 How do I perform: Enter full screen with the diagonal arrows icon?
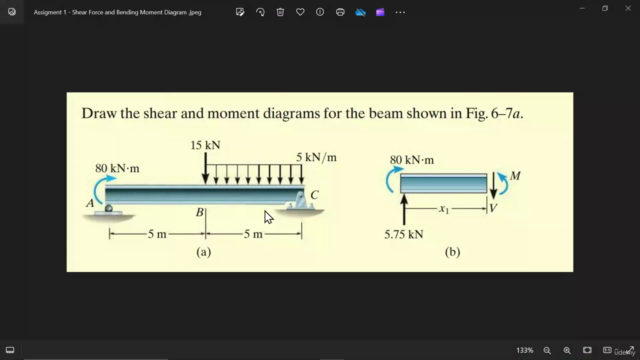pos(630,350)
